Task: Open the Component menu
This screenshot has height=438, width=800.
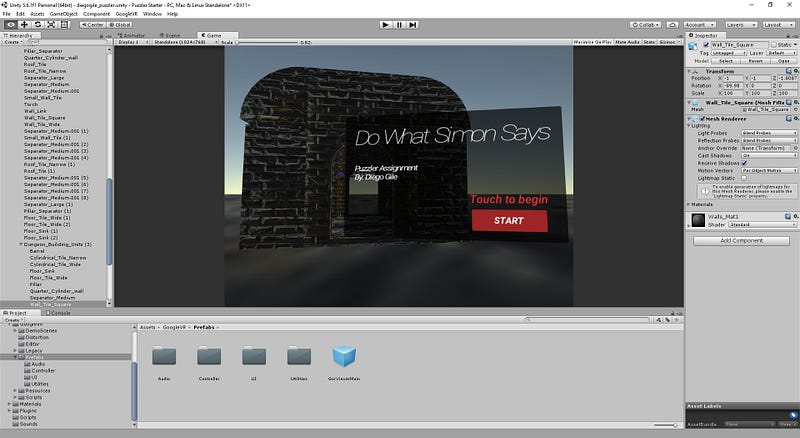Action: tap(96, 14)
